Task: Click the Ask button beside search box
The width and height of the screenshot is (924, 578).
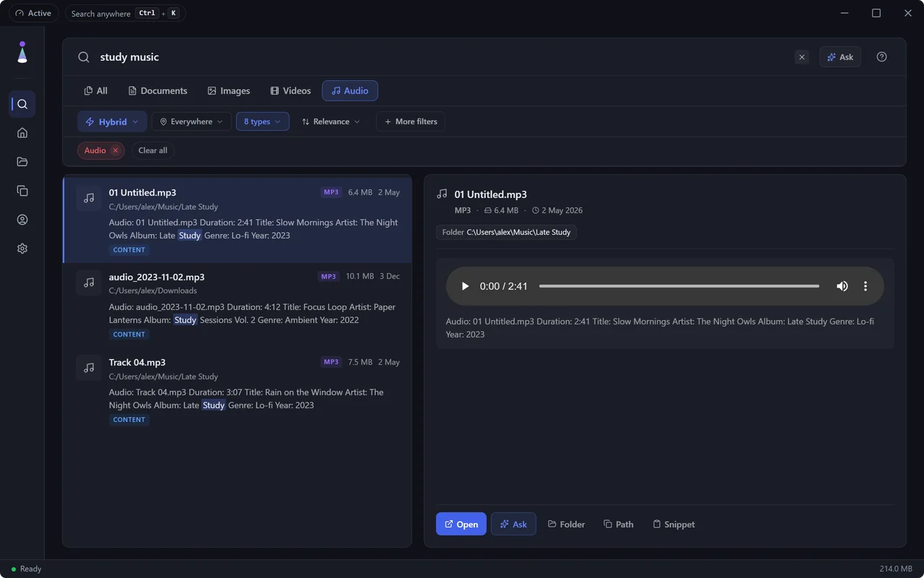Action: 840,57
